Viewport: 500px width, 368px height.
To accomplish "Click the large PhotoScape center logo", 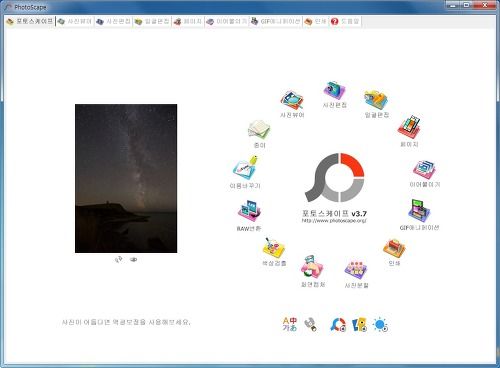I will coord(335,177).
